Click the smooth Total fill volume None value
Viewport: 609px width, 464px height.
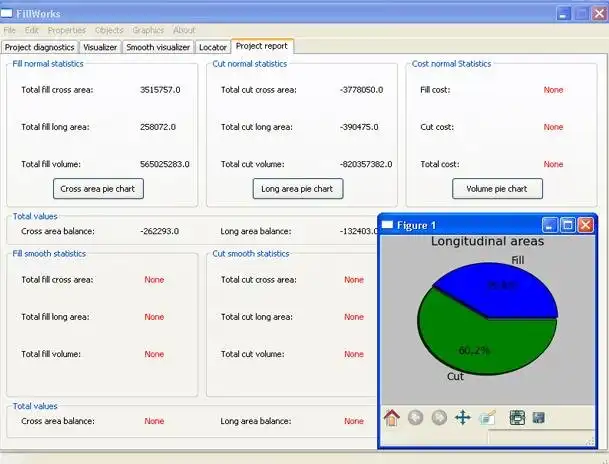[x=154, y=354]
